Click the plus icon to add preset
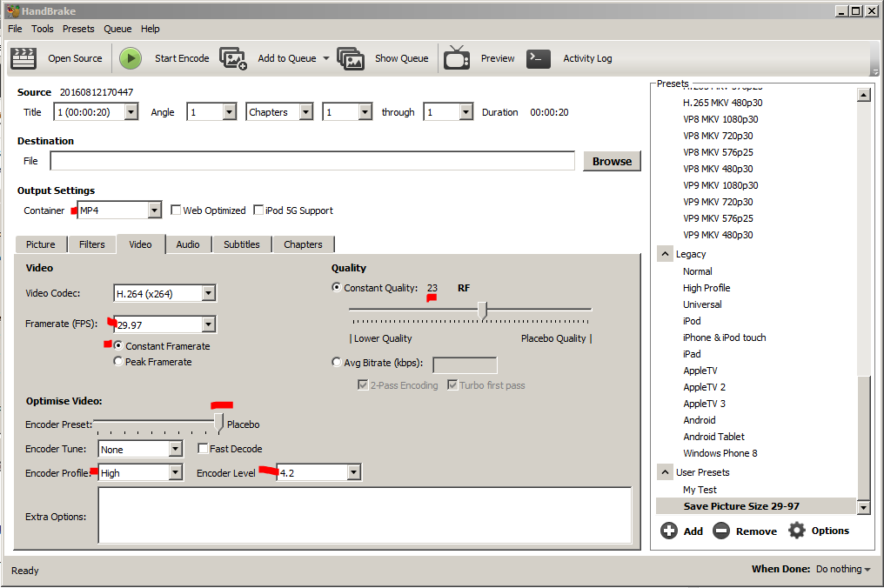Viewport: 884px width, 588px height. (x=668, y=531)
